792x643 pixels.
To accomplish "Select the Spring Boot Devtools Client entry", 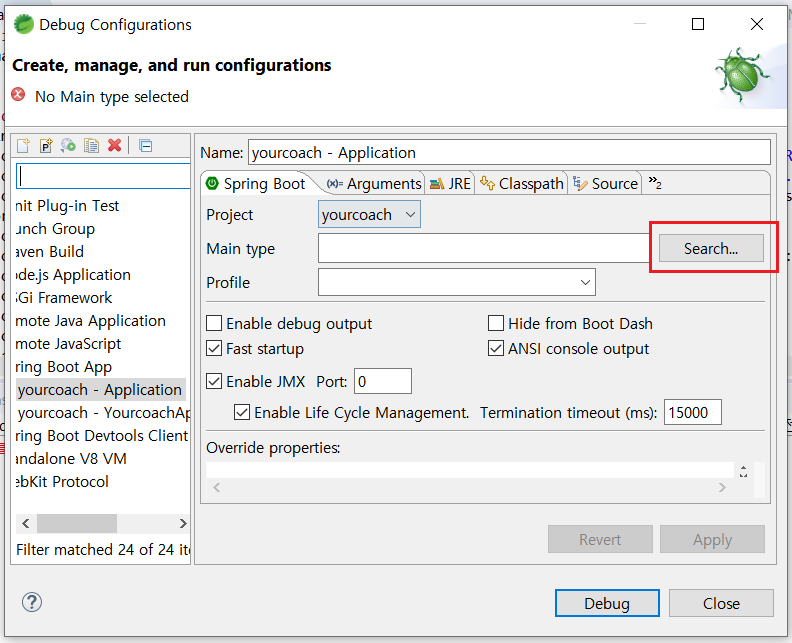I will click(x=102, y=435).
